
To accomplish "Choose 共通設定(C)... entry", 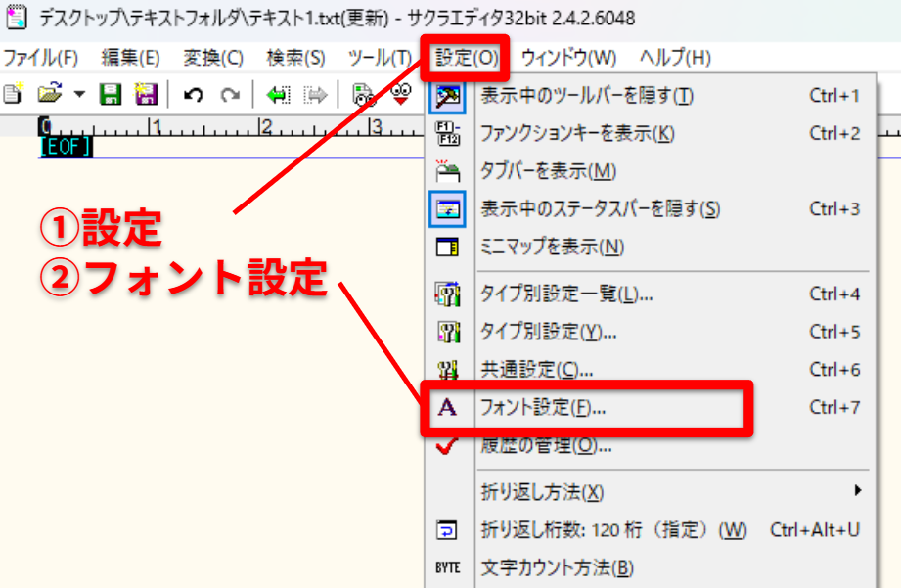I will point(537,370).
